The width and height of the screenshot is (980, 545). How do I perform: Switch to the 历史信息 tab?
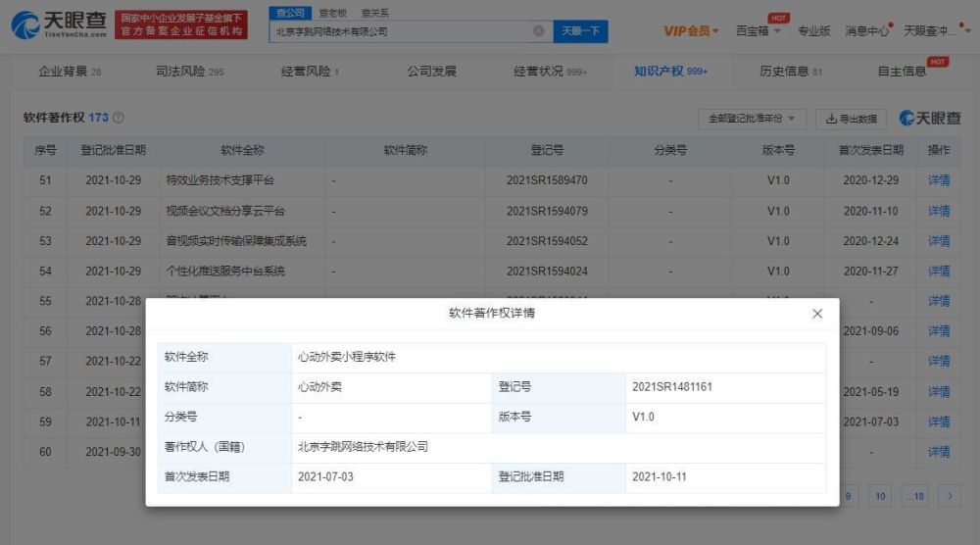tap(791, 72)
